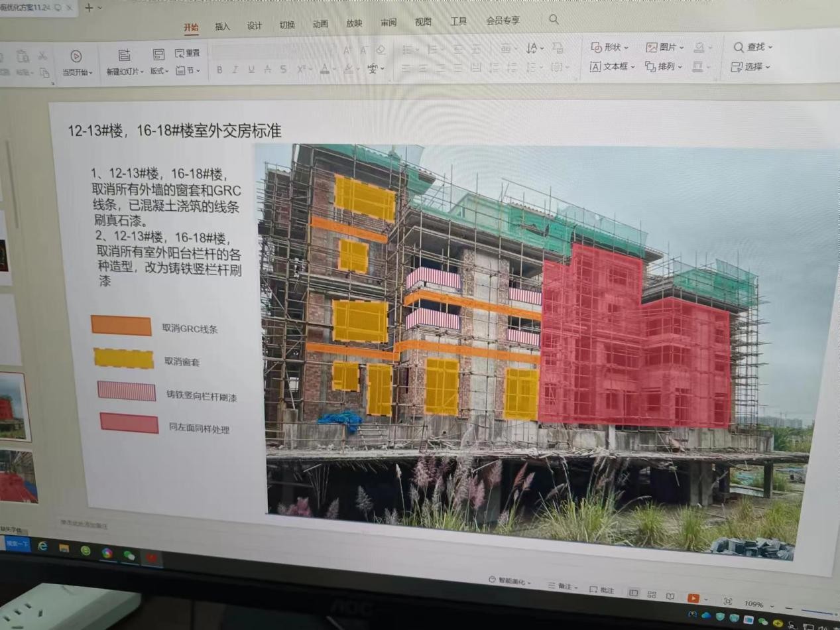Image resolution: width=840 pixels, height=630 pixels.
Task: Open the 动画 animation tab
Action: click(x=320, y=25)
